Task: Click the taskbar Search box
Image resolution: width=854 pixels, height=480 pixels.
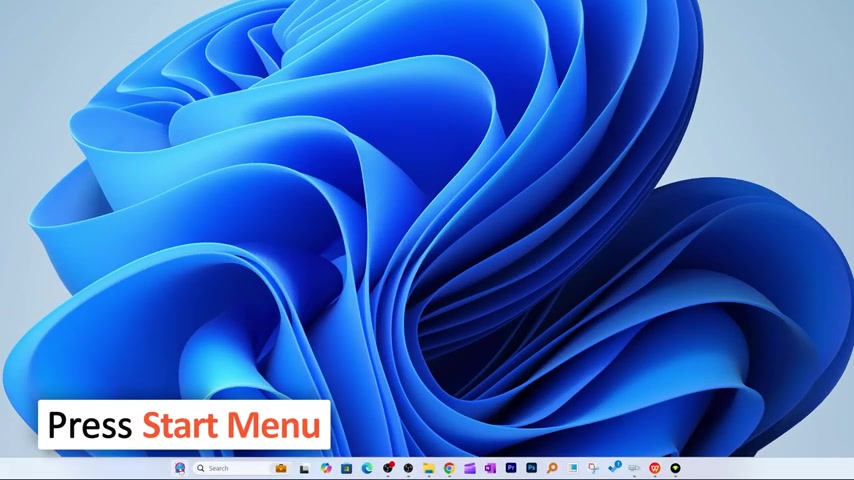Action: point(241,468)
